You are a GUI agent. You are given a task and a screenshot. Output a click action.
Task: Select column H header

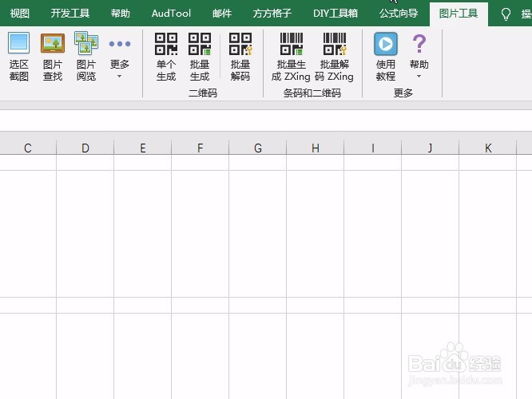tap(316, 148)
